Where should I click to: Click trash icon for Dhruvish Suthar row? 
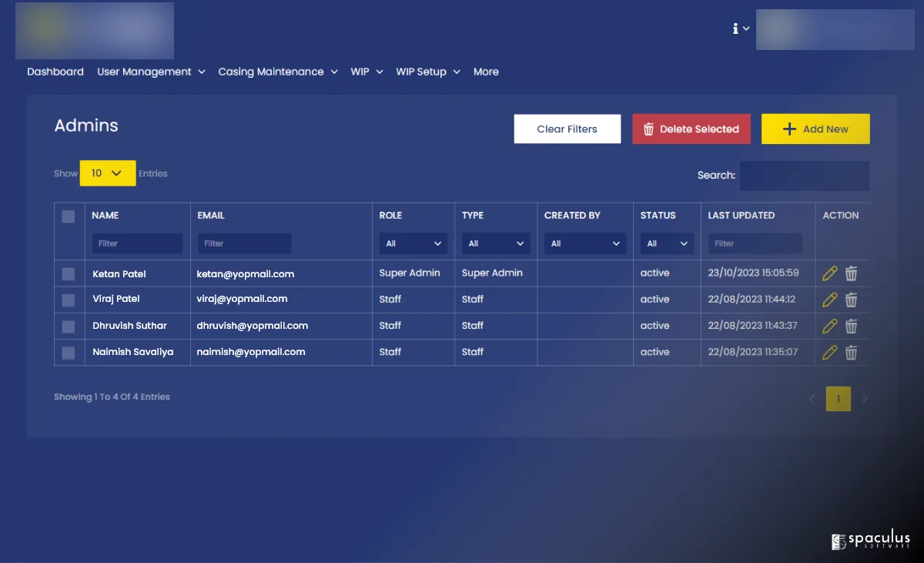[851, 326]
